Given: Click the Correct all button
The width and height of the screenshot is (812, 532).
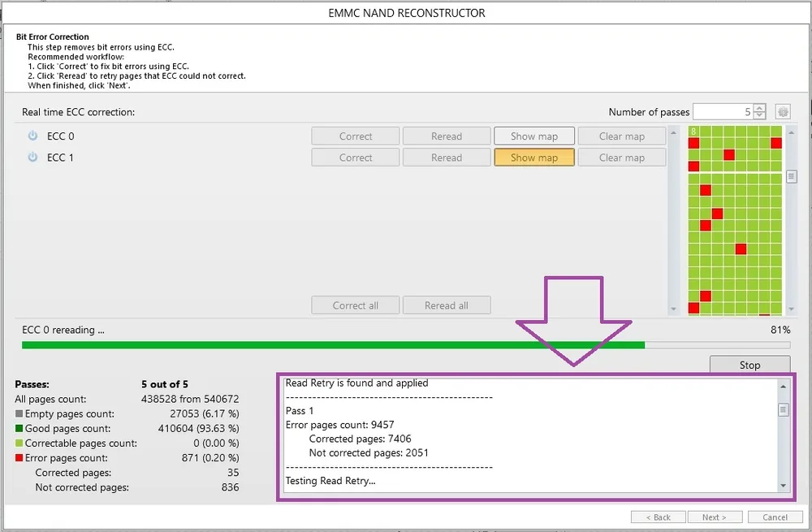Looking at the screenshot, I should (356, 305).
